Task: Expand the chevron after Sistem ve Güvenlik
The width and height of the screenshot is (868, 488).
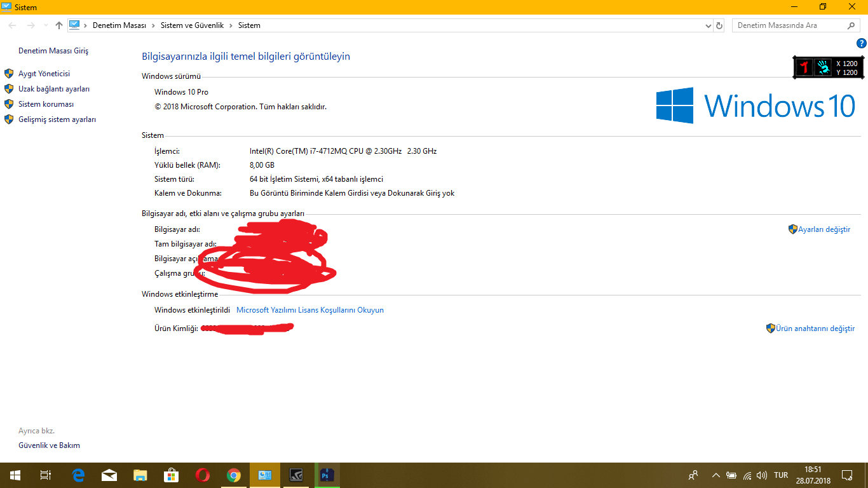Action: [x=231, y=25]
